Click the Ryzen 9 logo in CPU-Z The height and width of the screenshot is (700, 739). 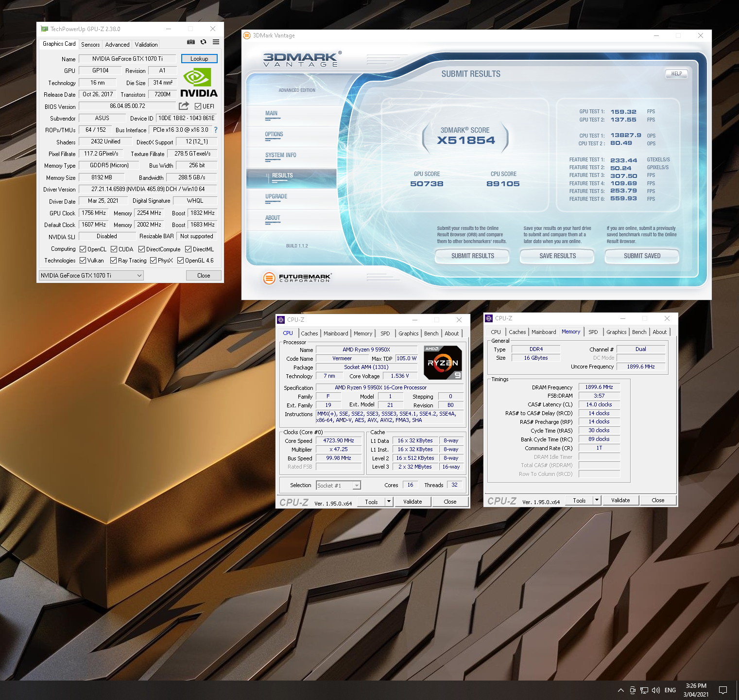443,363
